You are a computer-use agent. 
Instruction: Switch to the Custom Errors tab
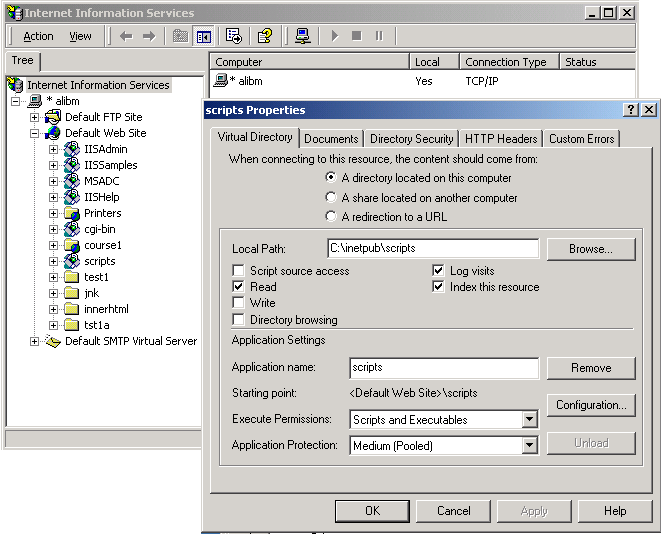tap(582, 139)
